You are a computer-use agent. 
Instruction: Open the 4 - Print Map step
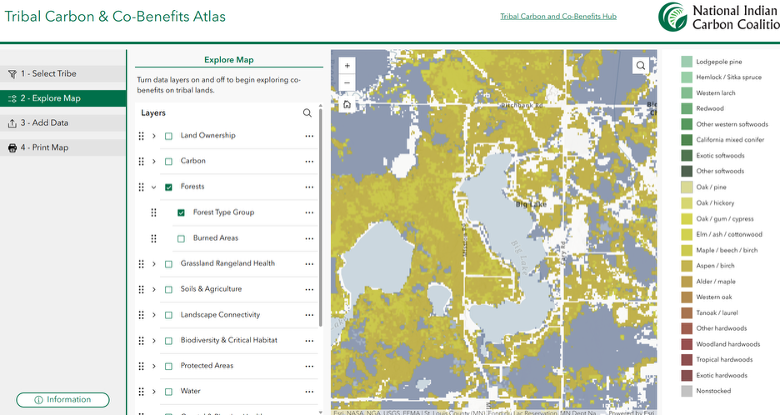[x=63, y=148]
